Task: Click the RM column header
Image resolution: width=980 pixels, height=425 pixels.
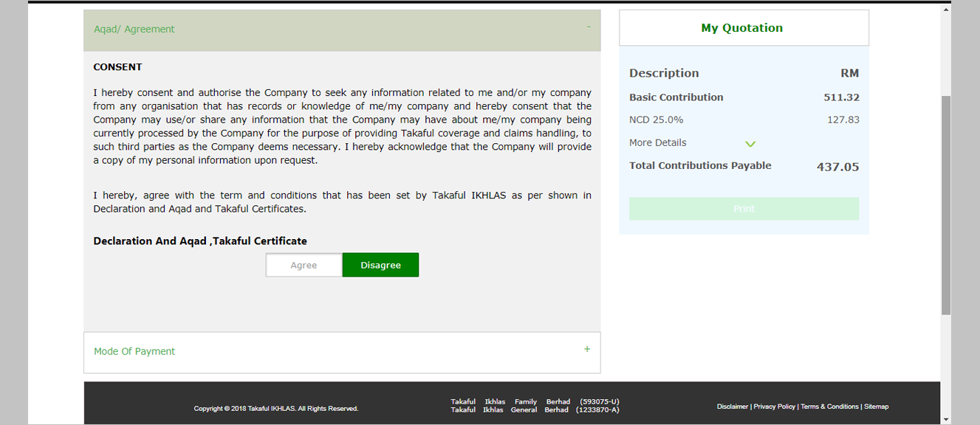Action: pyautogui.click(x=849, y=73)
